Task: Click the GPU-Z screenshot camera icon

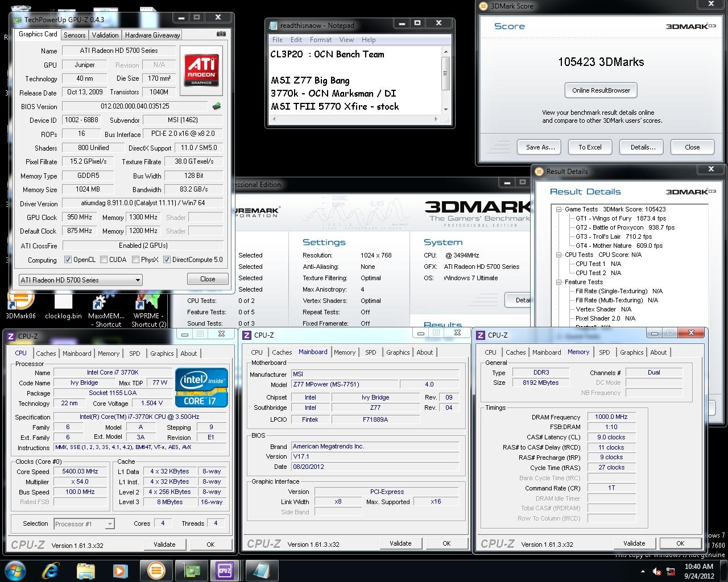Action: point(221,34)
